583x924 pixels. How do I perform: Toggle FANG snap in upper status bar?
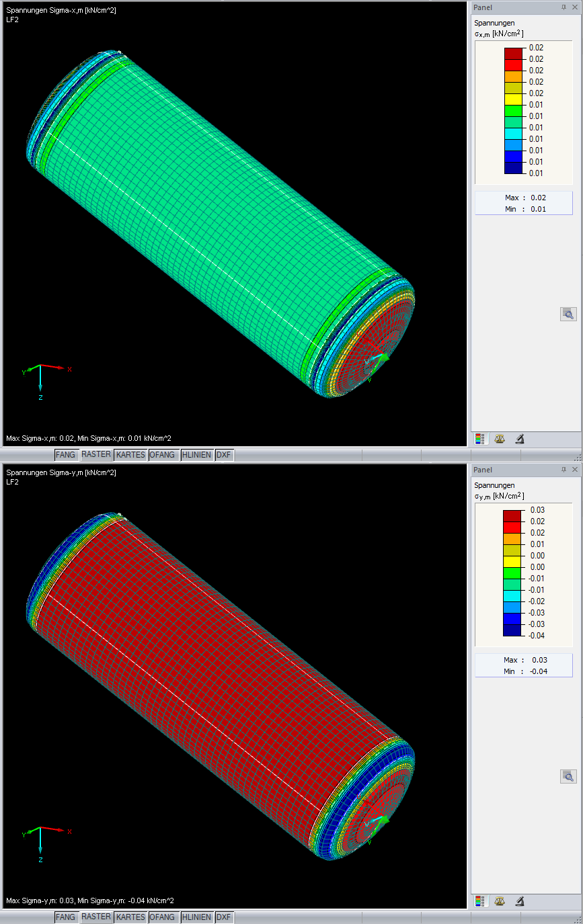(x=65, y=455)
